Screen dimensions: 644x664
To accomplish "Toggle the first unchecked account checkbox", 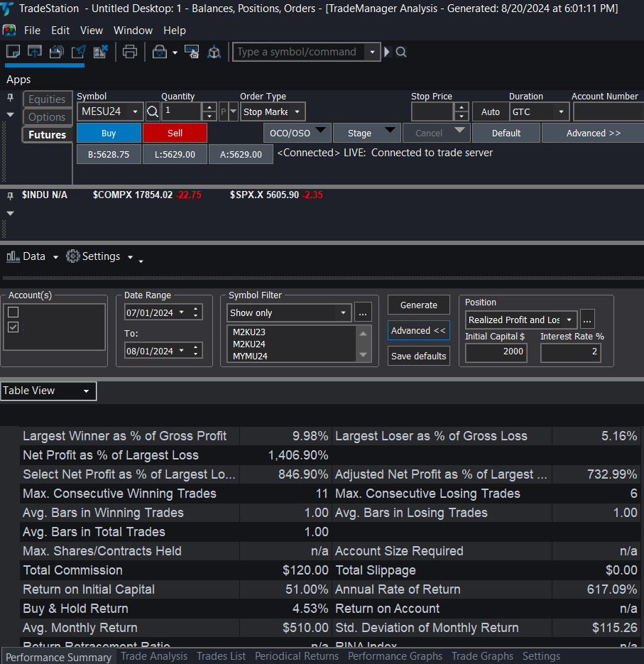I will coord(13,312).
